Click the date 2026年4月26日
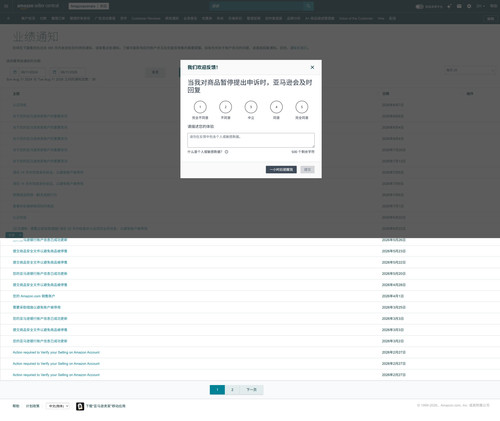This screenshot has width=500, height=421. [394, 285]
